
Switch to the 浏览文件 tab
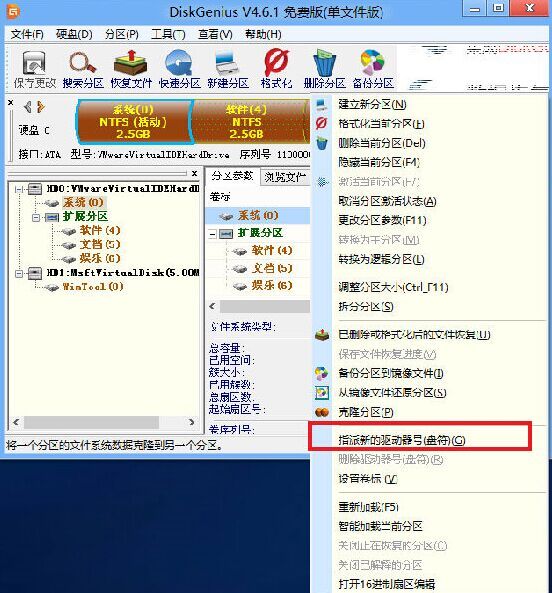click(x=285, y=177)
